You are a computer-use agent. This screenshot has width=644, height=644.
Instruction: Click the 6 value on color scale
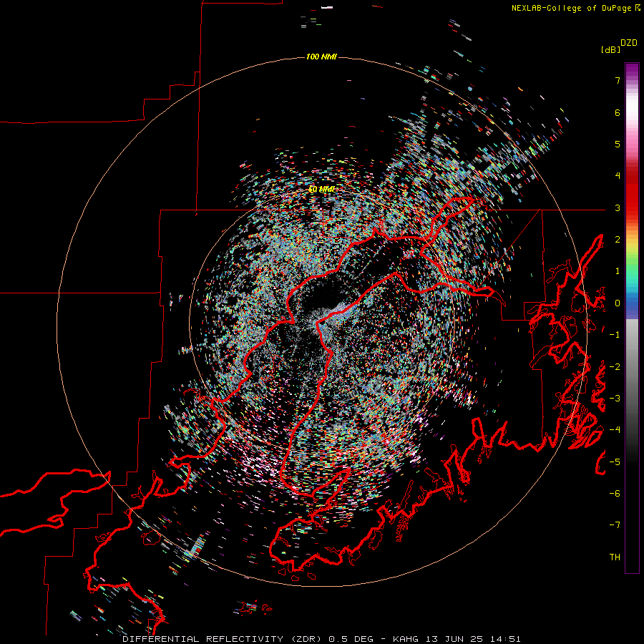[618, 112]
